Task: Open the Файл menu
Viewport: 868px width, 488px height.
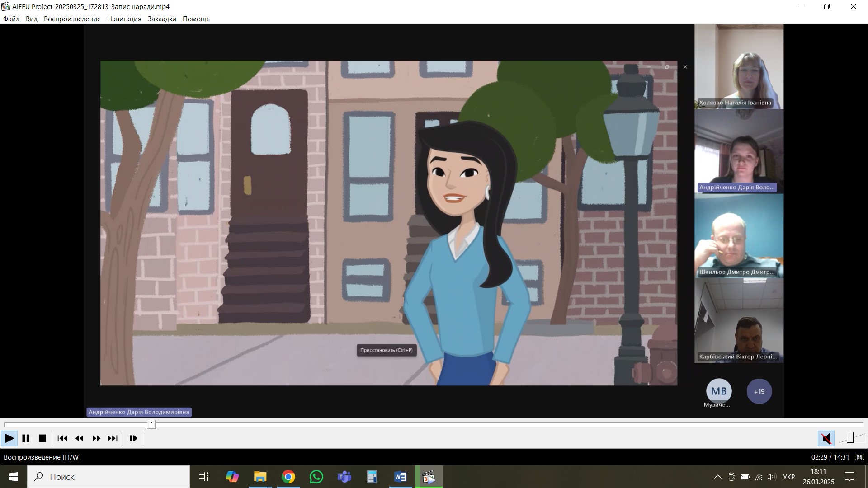Action: click(11, 19)
